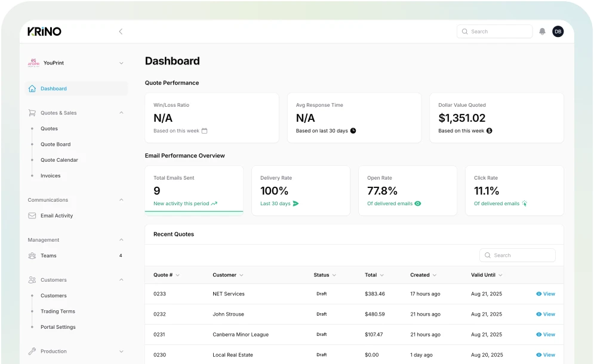Sort by the Status column

[x=325, y=275]
